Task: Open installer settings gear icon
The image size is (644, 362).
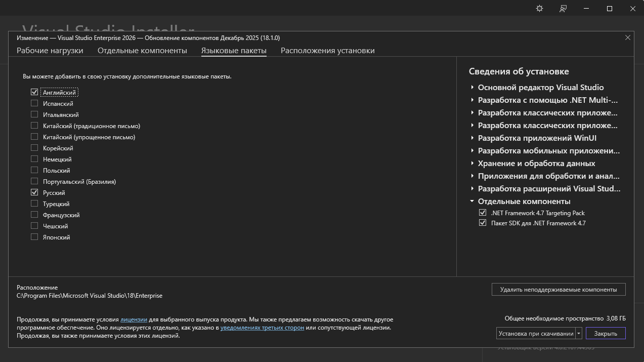Action: point(539,9)
